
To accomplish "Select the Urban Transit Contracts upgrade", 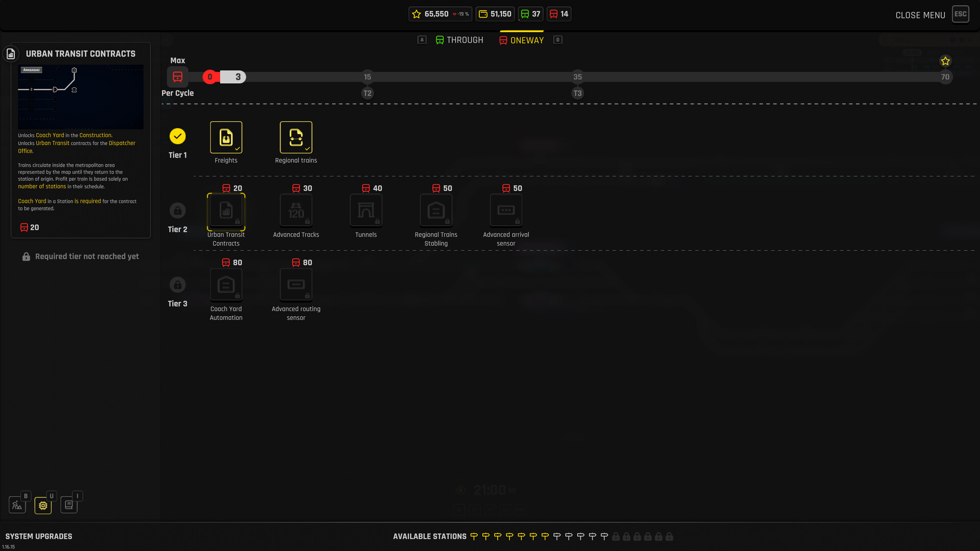I will (226, 211).
